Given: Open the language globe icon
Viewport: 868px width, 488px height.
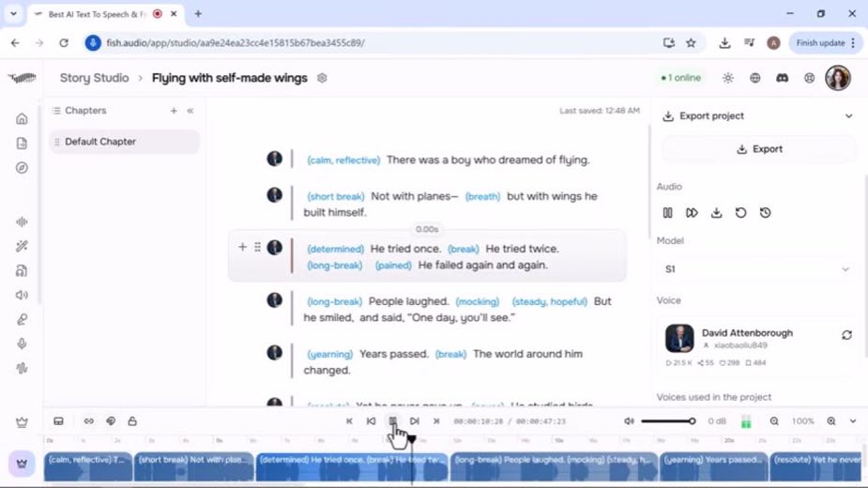Looking at the screenshot, I should pyautogui.click(x=755, y=78).
